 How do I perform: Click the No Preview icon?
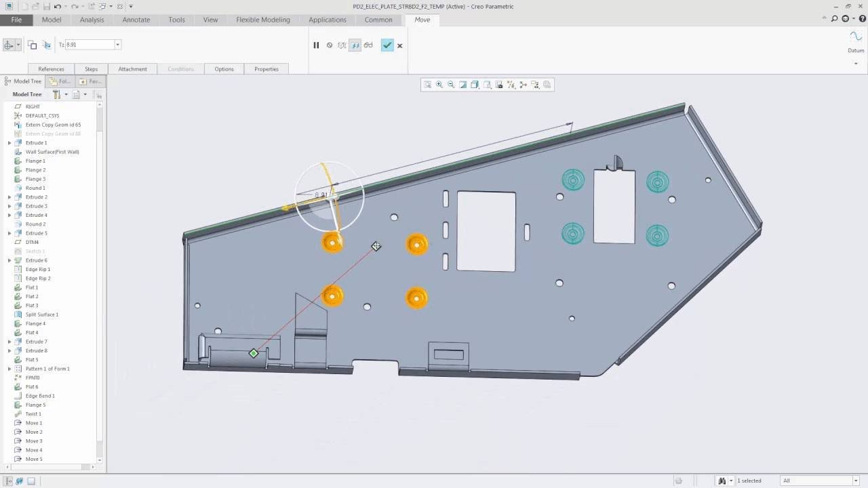[x=330, y=45]
